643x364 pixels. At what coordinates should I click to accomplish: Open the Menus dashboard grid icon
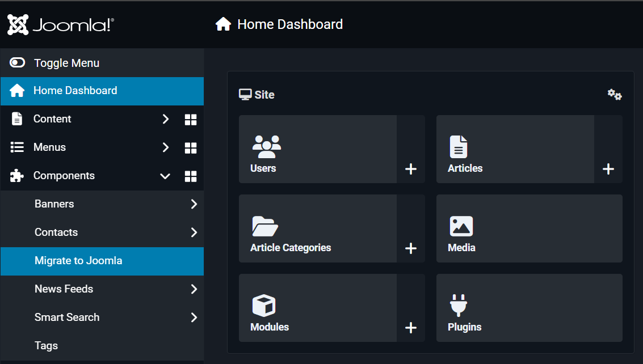click(191, 148)
